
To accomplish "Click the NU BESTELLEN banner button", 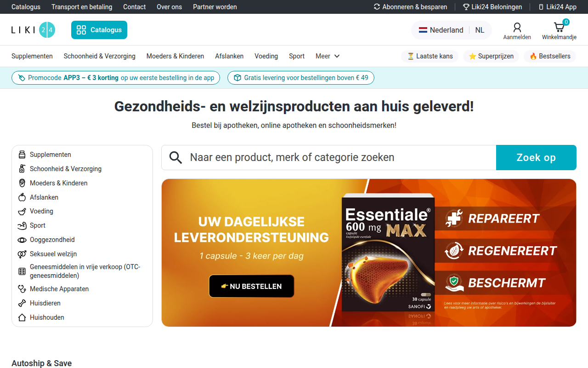I will pyautogui.click(x=251, y=286).
